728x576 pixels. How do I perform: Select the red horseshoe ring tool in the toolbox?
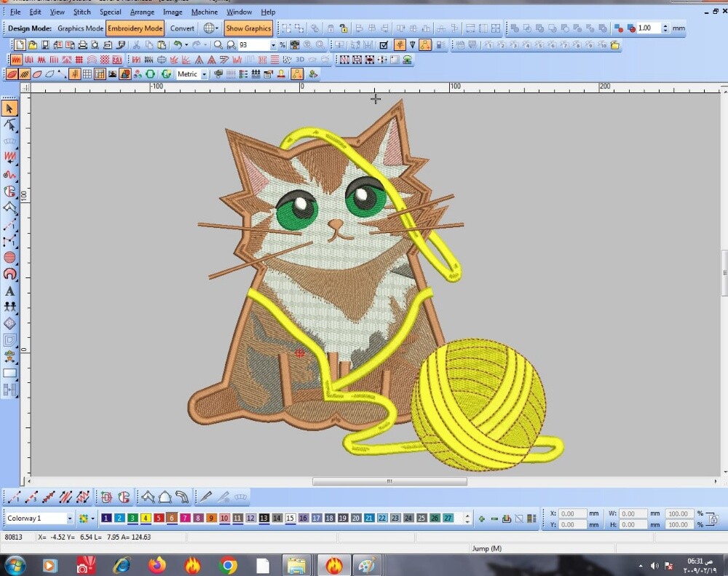(9, 274)
